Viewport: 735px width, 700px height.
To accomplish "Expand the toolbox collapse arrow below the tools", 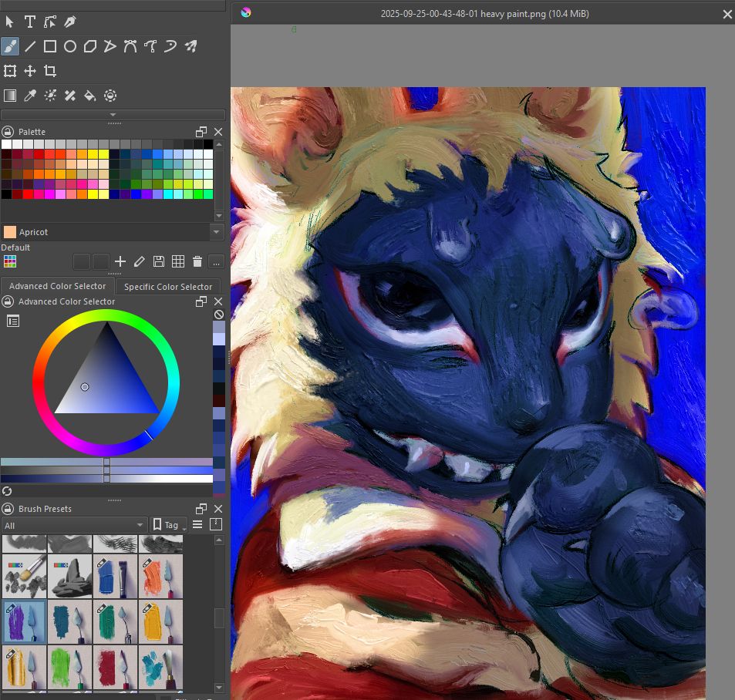I will [113, 114].
